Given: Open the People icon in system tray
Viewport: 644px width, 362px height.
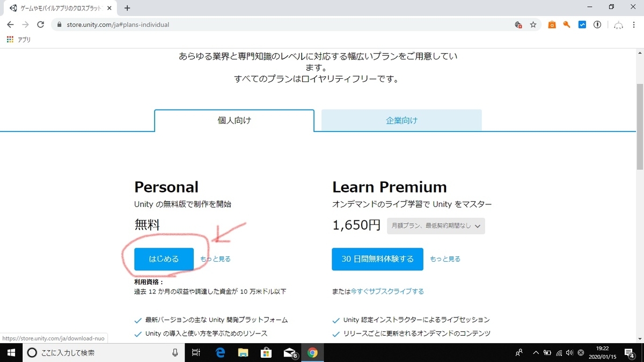Looking at the screenshot, I should pos(519,352).
